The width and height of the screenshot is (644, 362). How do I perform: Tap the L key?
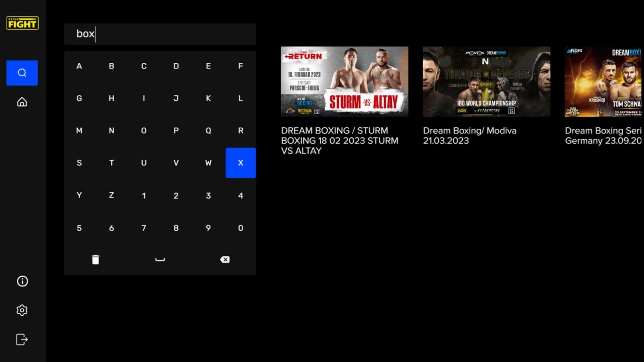[x=240, y=98]
